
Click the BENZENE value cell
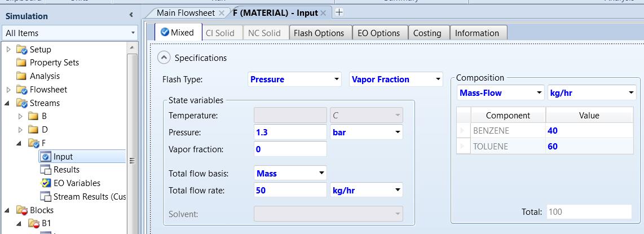click(586, 131)
